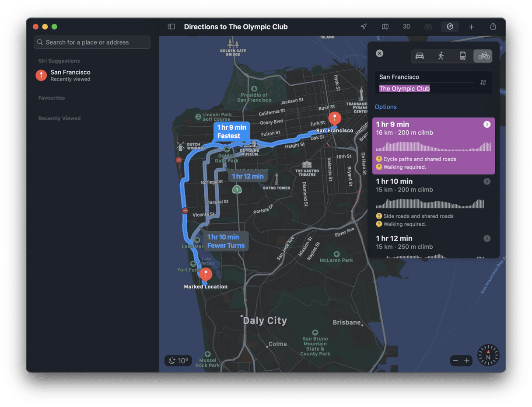532x407 pixels.
Task: Open new tab with plus icon
Action: pyautogui.click(x=471, y=27)
